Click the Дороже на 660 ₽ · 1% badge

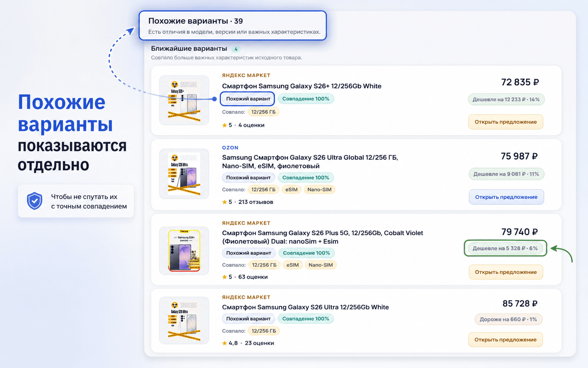tap(508, 319)
